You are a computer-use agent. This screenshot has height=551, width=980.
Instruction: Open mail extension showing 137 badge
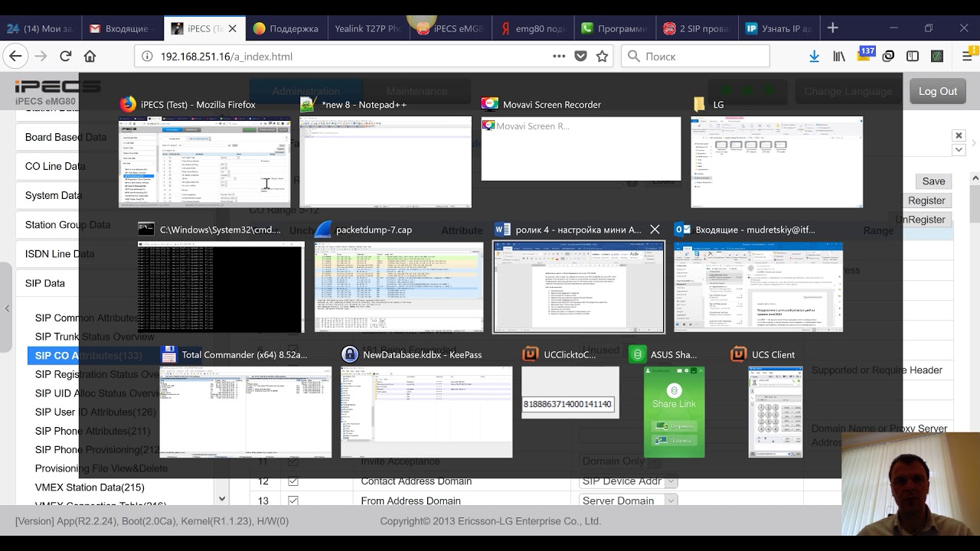(865, 55)
